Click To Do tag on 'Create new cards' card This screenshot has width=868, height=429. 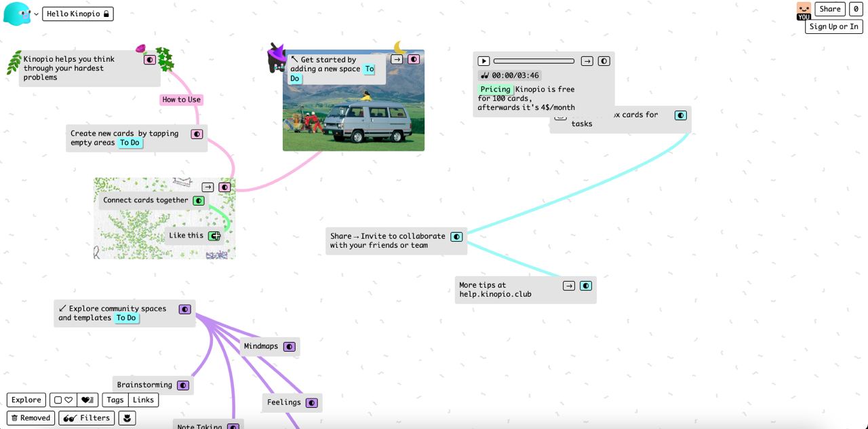click(x=130, y=143)
